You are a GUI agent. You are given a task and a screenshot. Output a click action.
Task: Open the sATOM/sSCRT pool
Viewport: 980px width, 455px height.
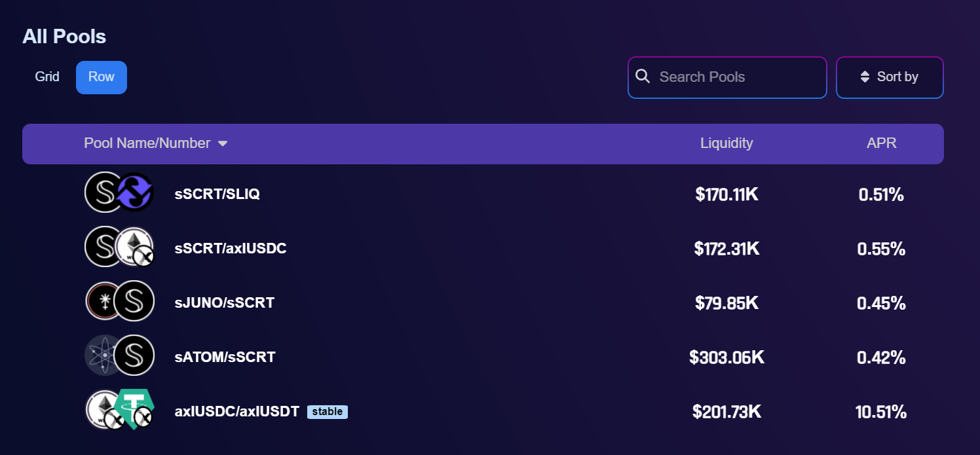click(483, 357)
